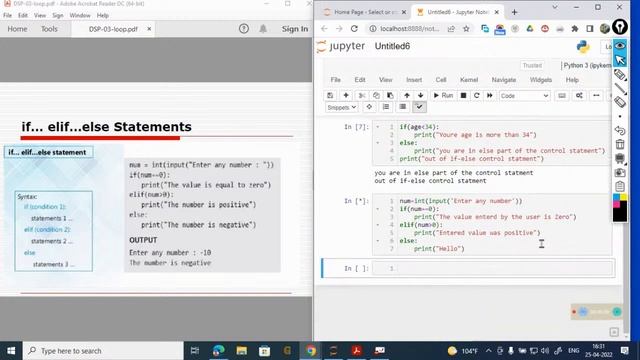
Task: Click the empty In [ ] code cell
Action: pos(492,268)
